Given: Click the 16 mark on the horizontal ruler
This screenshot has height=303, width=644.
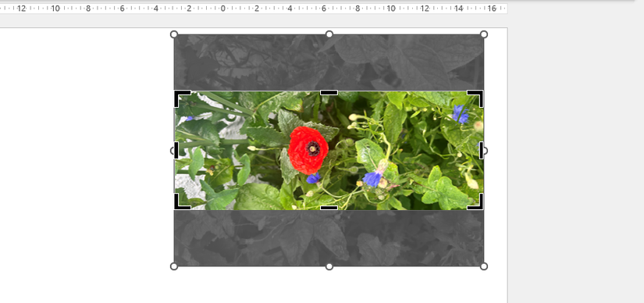Looking at the screenshot, I should pyautogui.click(x=492, y=9).
